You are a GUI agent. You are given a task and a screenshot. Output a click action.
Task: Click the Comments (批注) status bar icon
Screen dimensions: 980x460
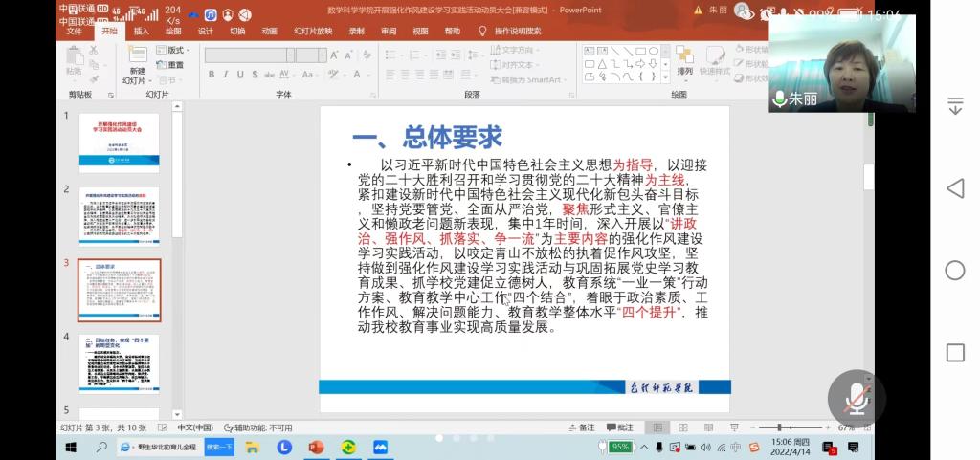tap(620, 427)
